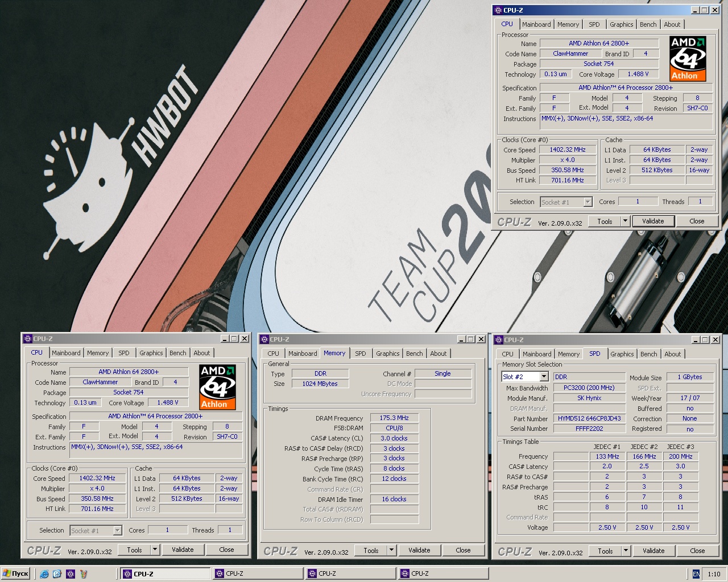
Task: Click the Close button in the top-right CPU-Z window
Action: (697, 221)
